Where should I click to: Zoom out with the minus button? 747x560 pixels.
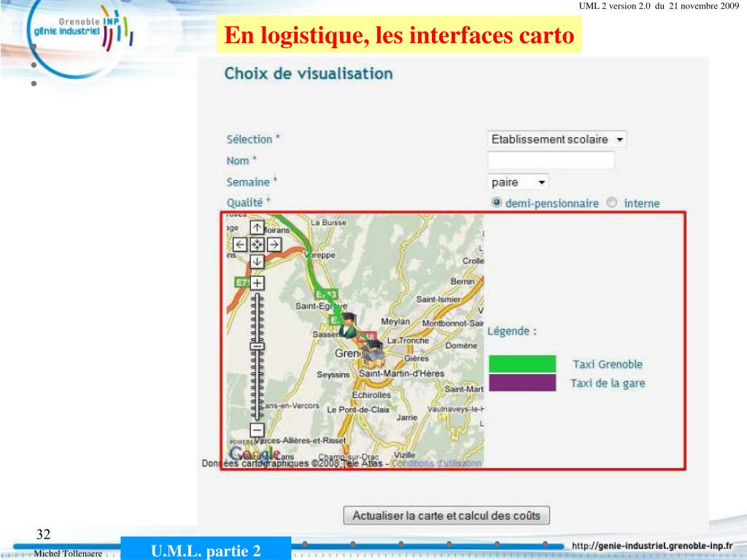pyautogui.click(x=258, y=430)
